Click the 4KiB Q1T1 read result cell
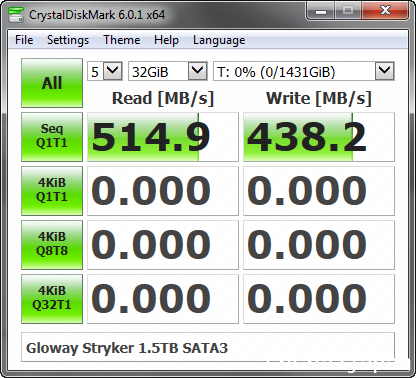 [163, 191]
